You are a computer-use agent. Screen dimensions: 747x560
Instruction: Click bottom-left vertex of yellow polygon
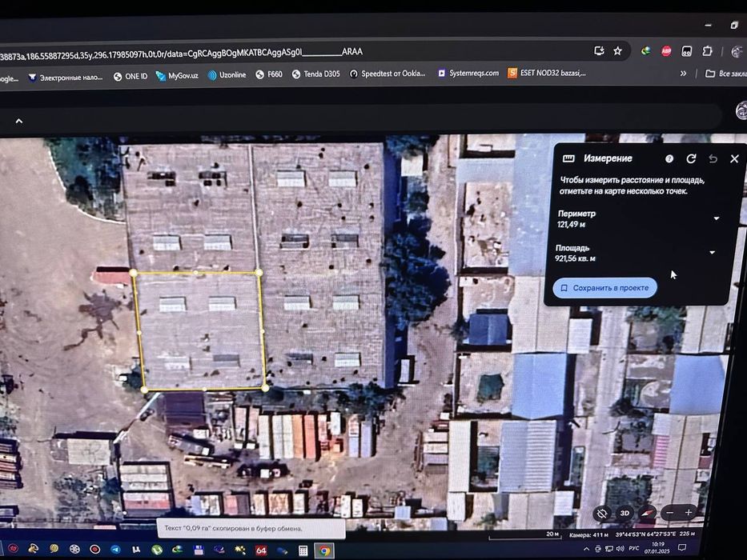pos(144,390)
